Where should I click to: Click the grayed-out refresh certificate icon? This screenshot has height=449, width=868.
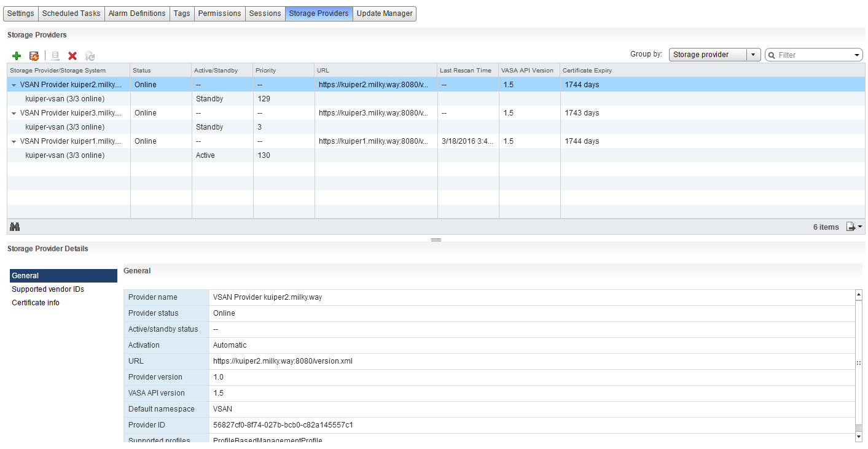click(90, 56)
